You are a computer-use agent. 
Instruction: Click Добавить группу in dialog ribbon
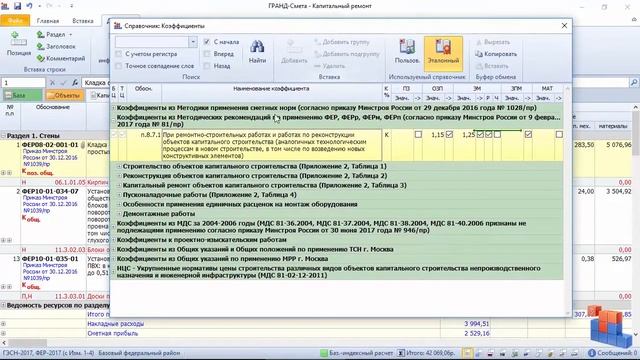342,42
